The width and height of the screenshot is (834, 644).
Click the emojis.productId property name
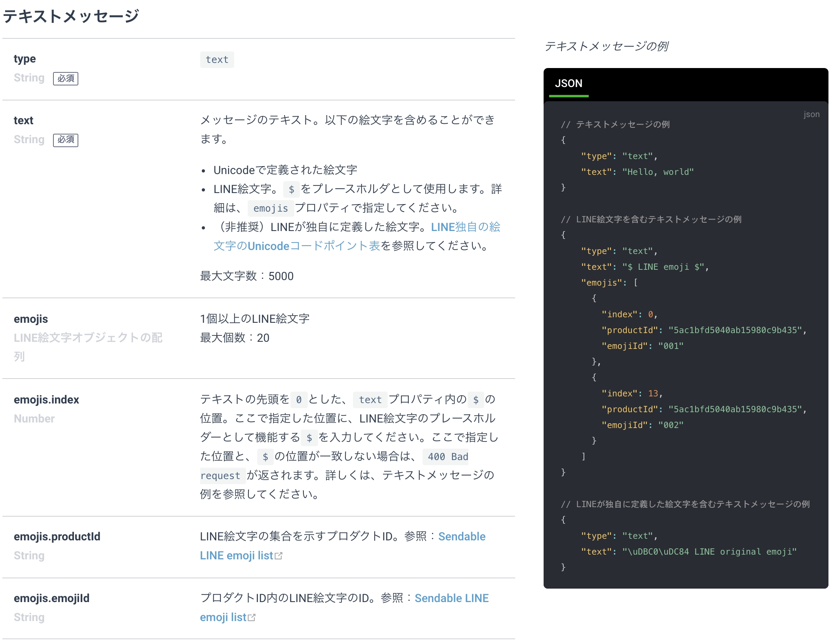pos(57,537)
